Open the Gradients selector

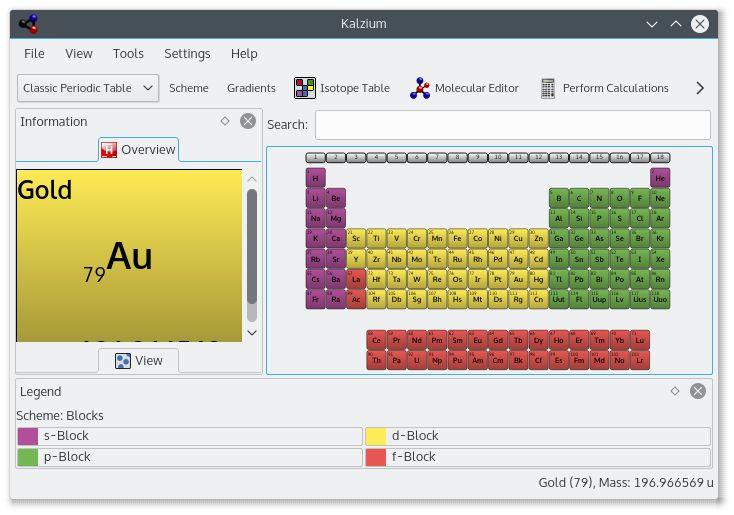coord(251,88)
